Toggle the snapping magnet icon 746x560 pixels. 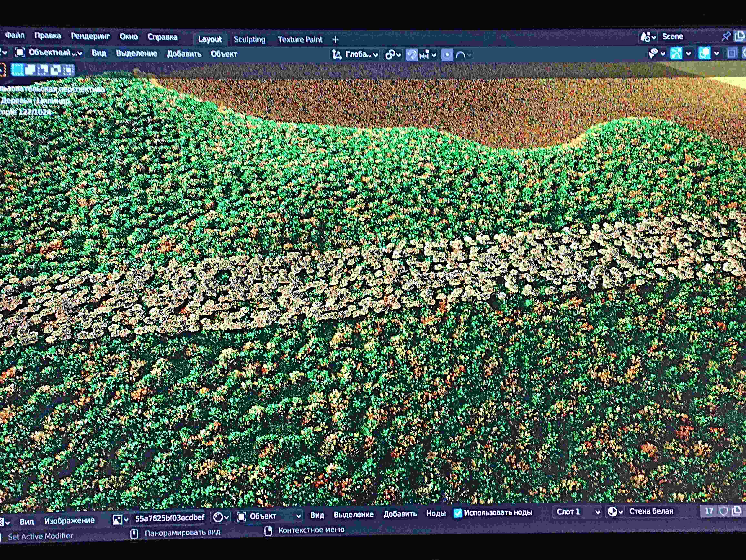click(411, 55)
